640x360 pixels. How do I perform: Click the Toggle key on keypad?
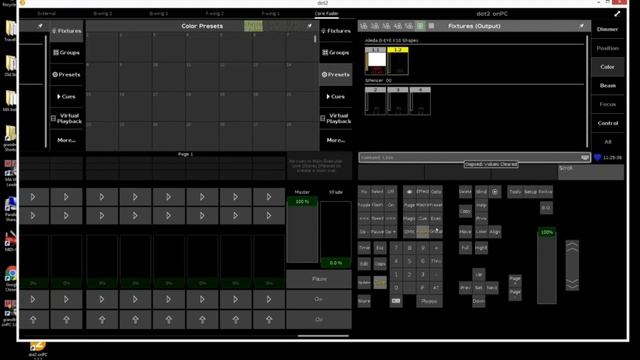pyautogui.click(x=364, y=205)
